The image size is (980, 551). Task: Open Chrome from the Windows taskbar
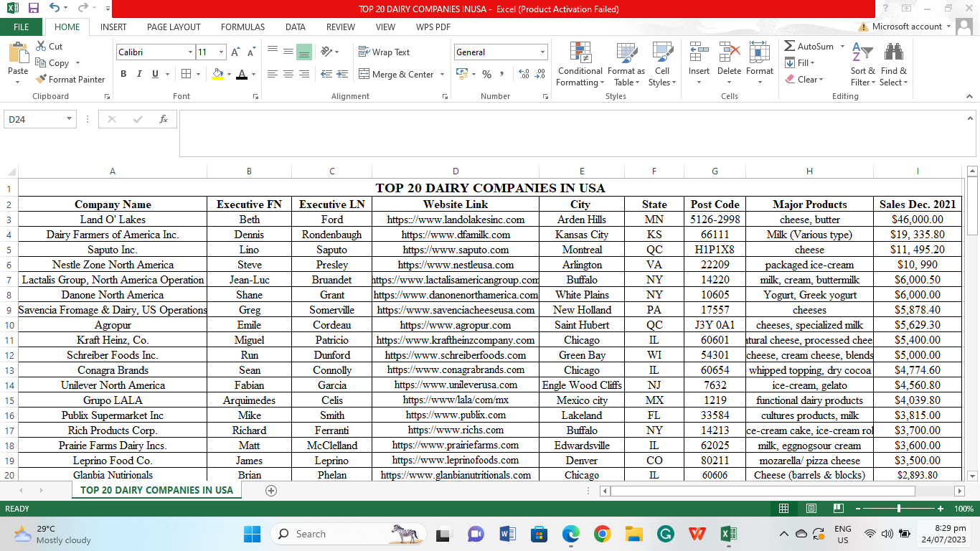pyautogui.click(x=602, y=534)
